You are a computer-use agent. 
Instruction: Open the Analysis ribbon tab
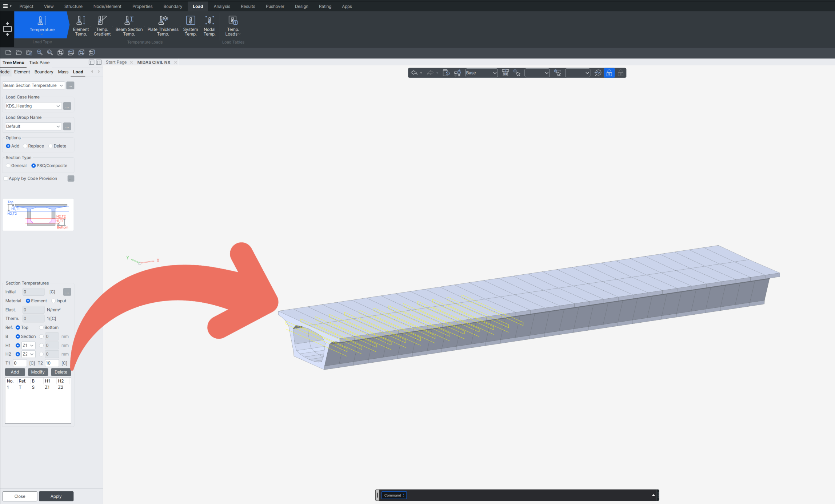click(221, 6)
